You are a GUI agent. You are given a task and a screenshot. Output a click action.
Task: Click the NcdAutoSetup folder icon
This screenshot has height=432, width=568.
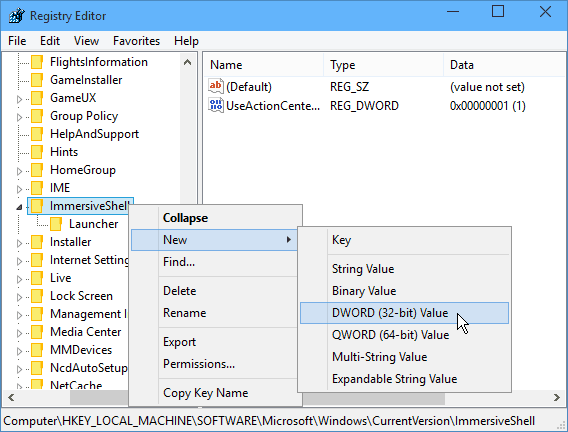[x=37, y=368]
